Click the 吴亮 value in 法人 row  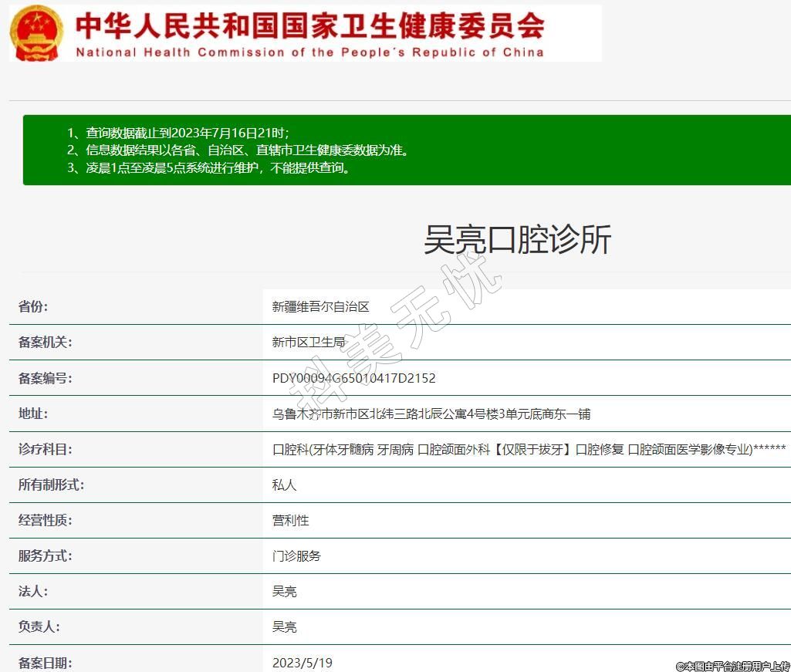tap(284, 591)
